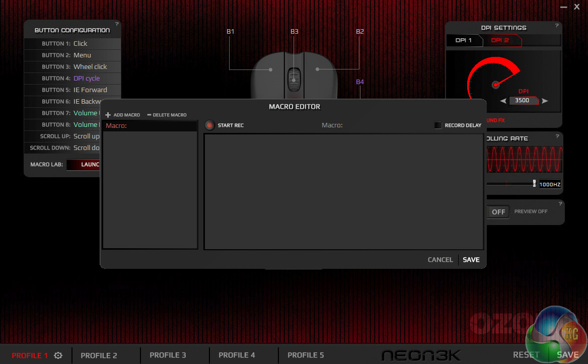Click the Reset button in bottom bar

(x=526, y=354)
